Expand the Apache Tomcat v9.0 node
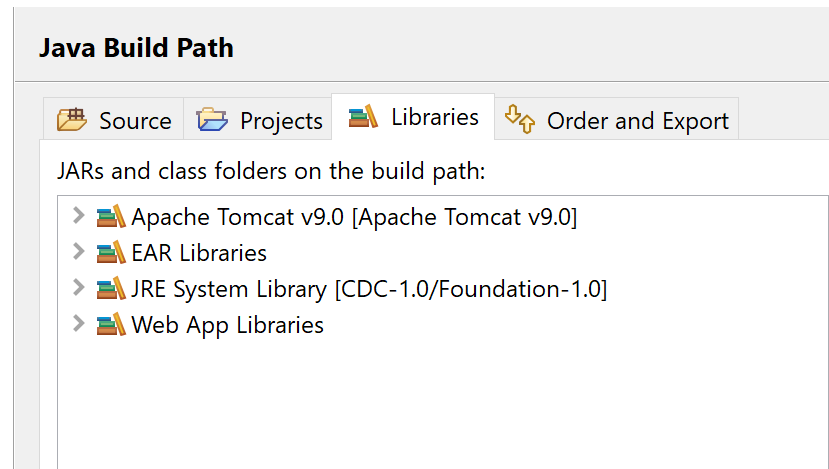The image size is (829, 469). (x=79, y=215)
